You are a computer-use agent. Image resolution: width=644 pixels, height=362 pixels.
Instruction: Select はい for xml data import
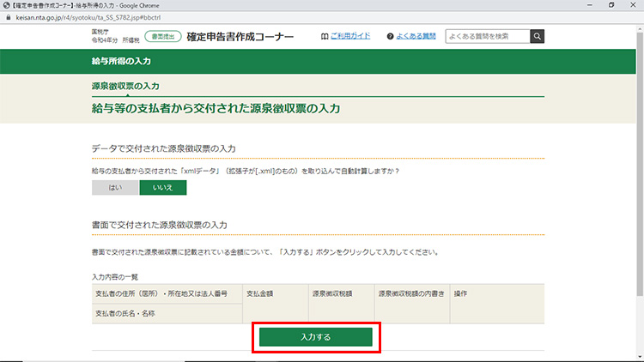115,187
